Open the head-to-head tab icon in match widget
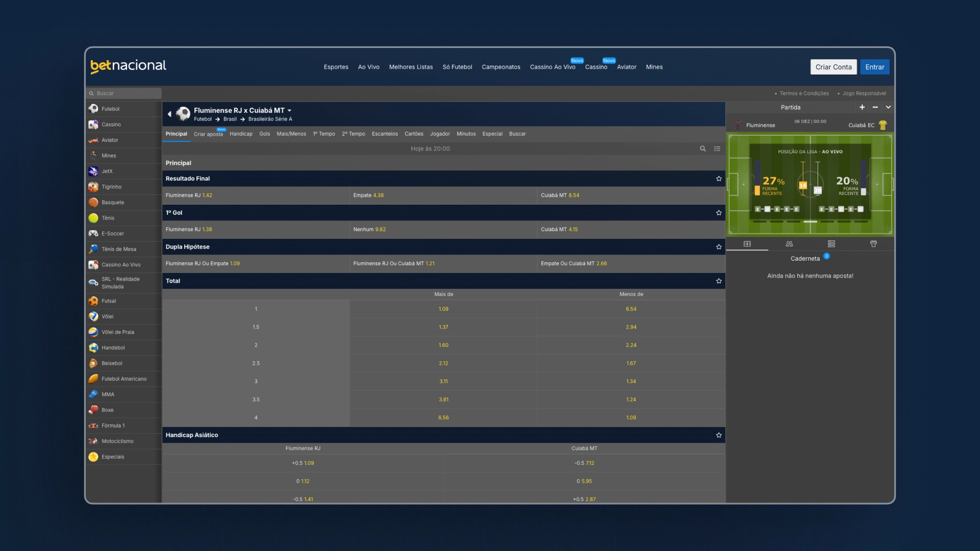This screenshot has width=980, height=551. coord(789,244)
